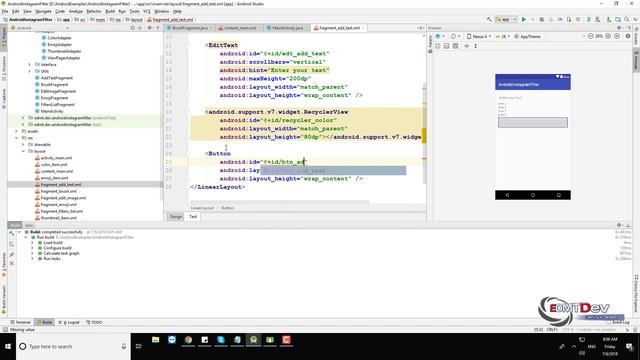The height and width of the screenshot is (360, 640).
Task: Collapse the Run build node
Action: 26,237
